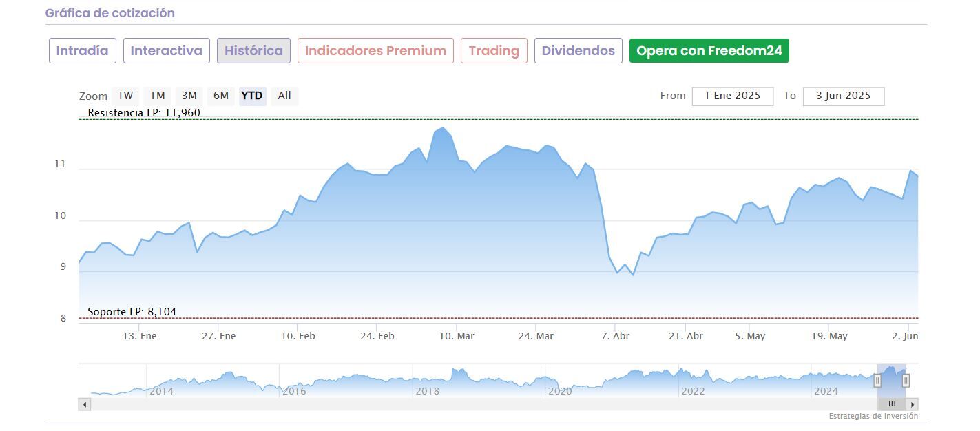980x431 pixels.
Task: Set zoom to 6M
Action: 221,96
